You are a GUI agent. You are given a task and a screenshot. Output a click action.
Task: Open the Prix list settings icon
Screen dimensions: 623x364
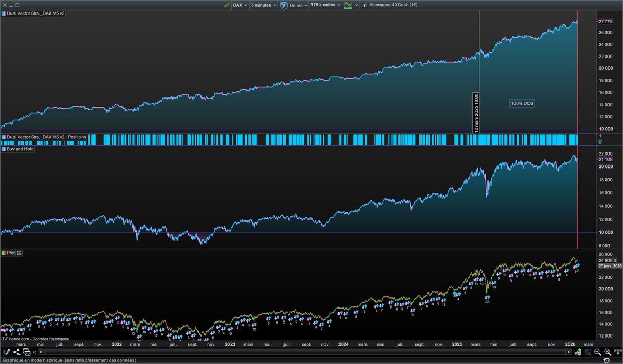pyautogui.click(x=19, y=253)
